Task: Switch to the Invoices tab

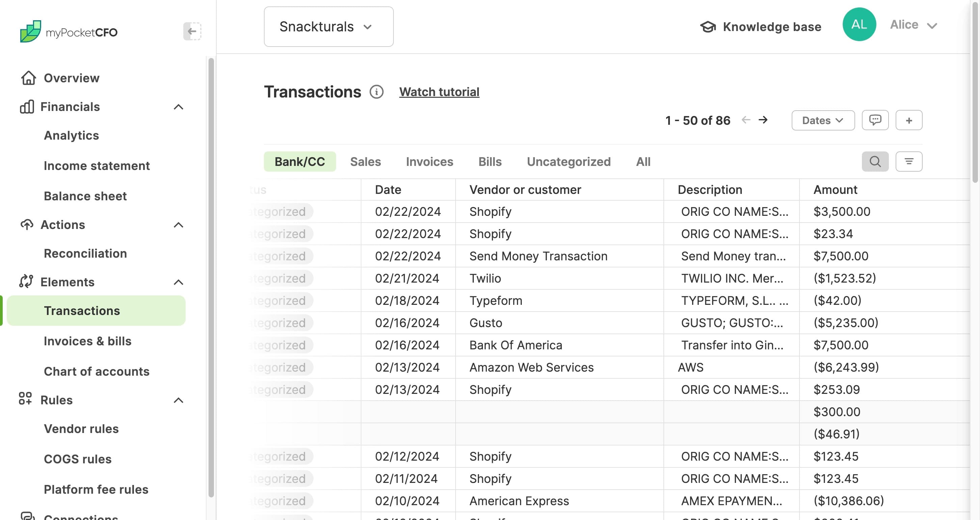Action: pos(430,162)
